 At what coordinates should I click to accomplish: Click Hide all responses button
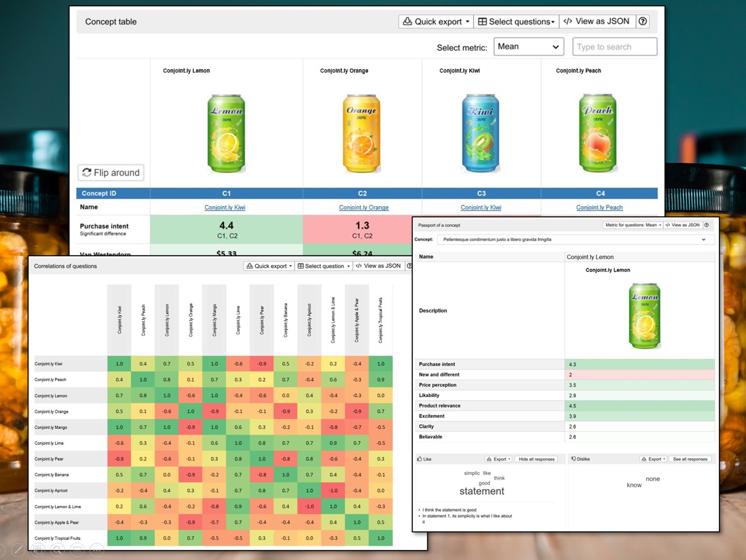pos(537,459)
